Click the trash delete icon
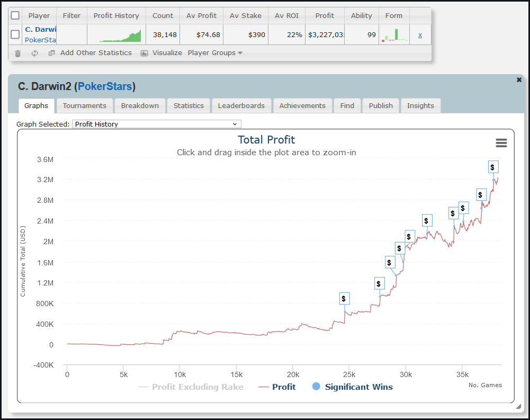 pos(17,53)
